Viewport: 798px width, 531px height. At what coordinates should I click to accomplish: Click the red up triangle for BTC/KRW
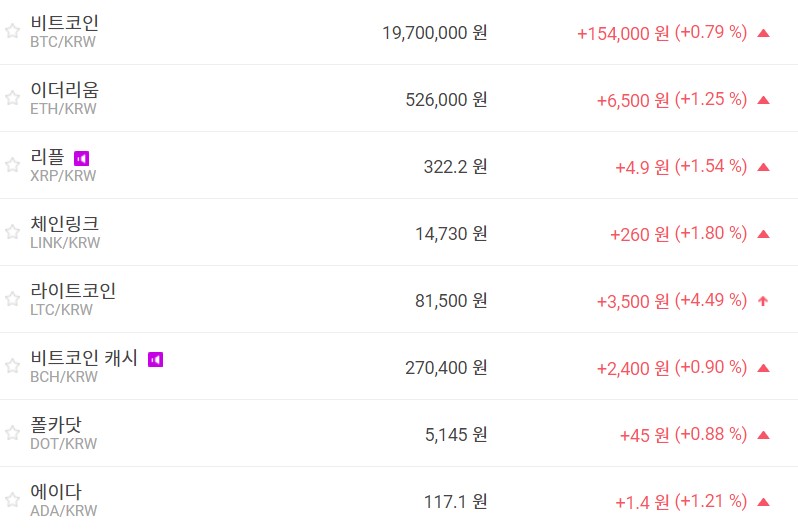pos(763,33)
